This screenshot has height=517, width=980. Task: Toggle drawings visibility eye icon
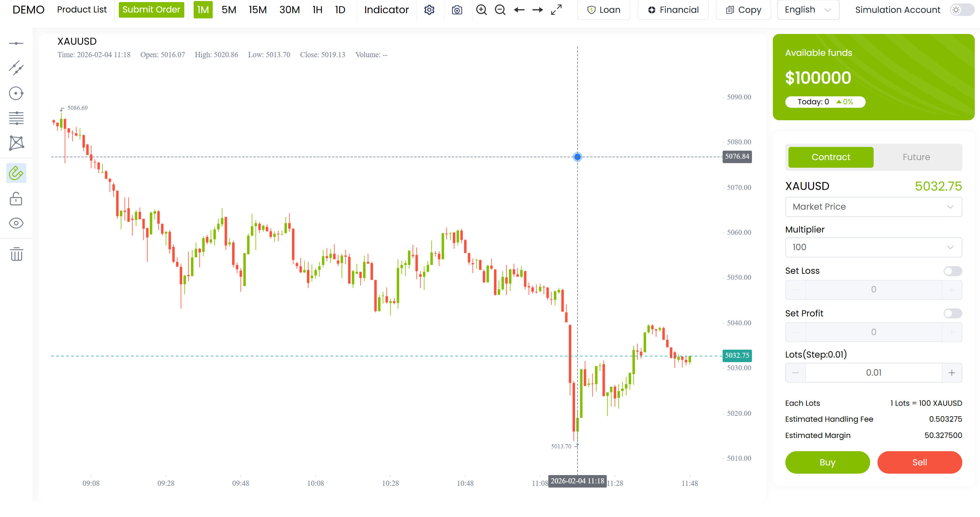16,223
